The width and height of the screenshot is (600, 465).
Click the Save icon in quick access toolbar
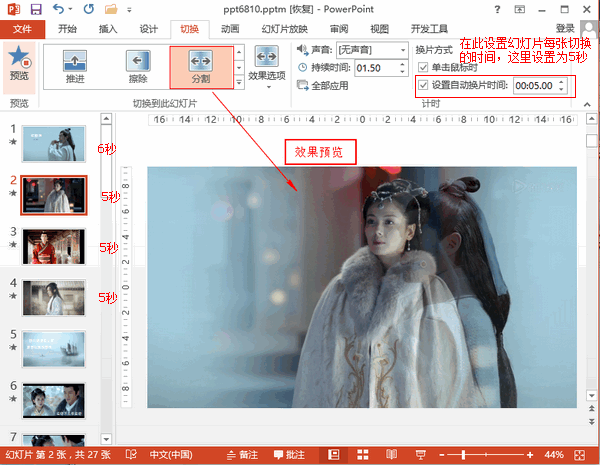click(x=36, y=9)
